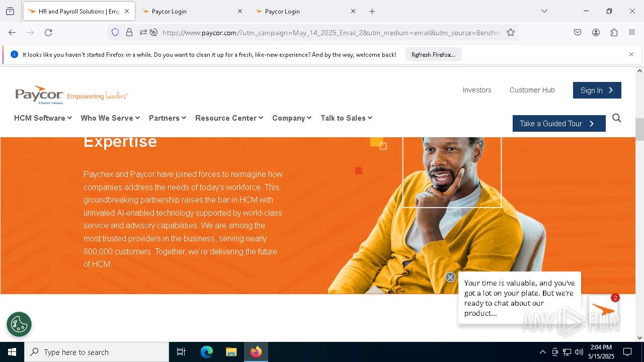Screen dimensions: 644x362
Task: Open tracking protection shield icon
Action: [x=115, y=32]
